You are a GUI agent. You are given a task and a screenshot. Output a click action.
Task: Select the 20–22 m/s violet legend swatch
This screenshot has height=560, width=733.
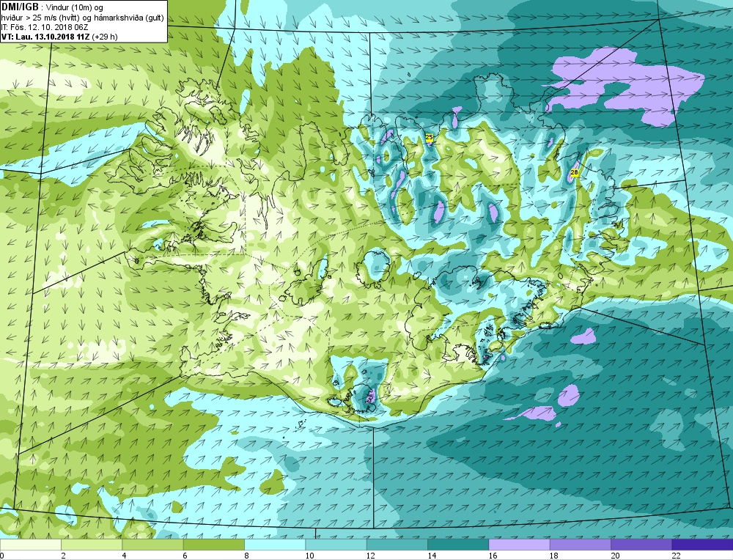click(x=641, y=545)
